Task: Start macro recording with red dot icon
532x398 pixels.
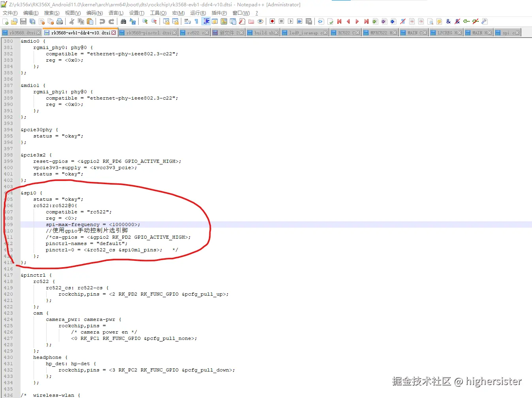Action: [x=273, y=21]
